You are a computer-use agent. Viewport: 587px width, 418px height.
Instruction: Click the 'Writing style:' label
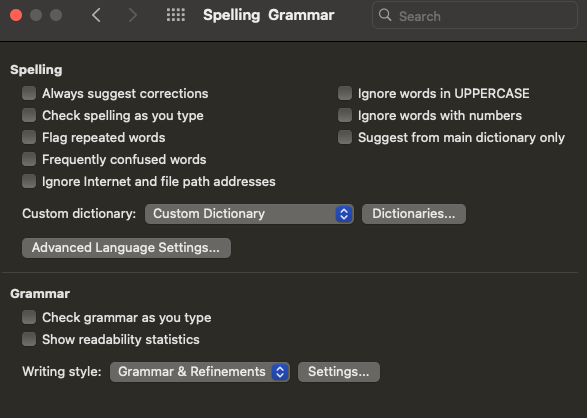tap(62, 372)
